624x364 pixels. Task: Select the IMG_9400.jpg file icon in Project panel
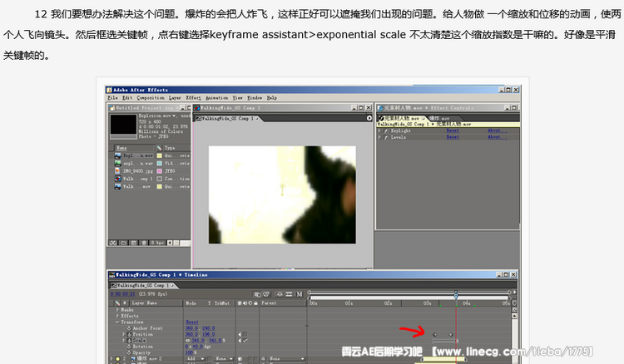117,170
